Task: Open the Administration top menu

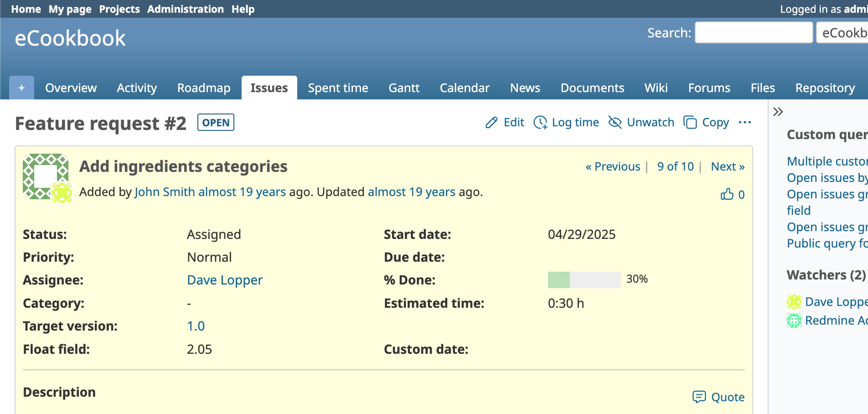Action: pyautogui.click(x=185, y=9)
